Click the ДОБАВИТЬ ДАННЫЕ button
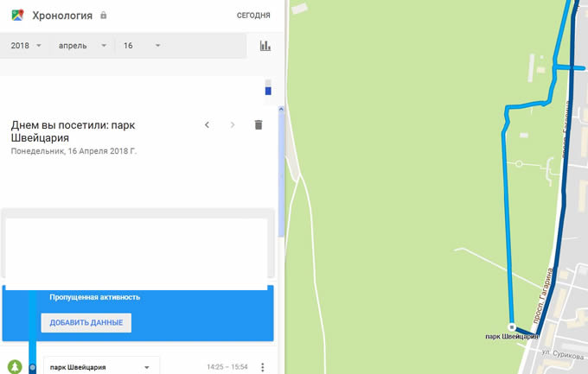588x374 pixels. click(86, 323)
